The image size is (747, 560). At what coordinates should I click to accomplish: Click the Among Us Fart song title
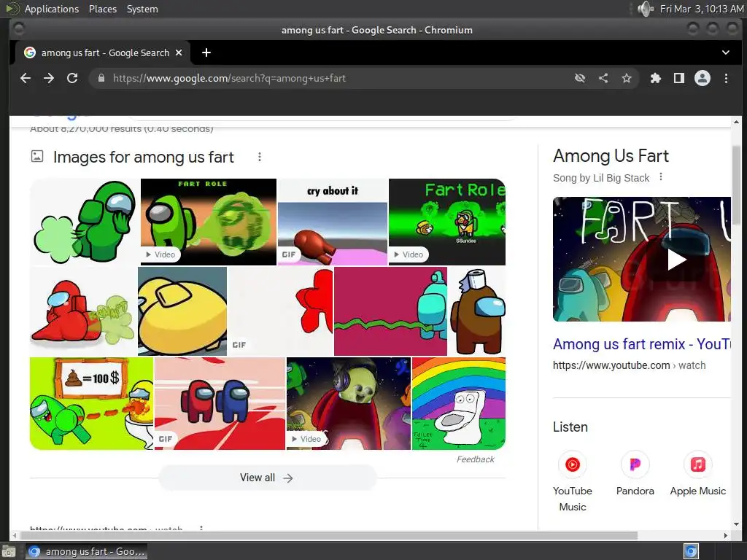(x=611, y=156)
